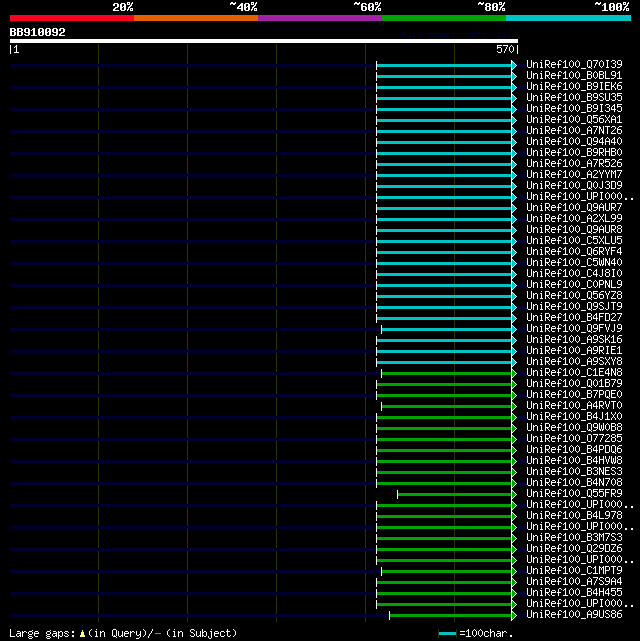Screen dimensions: 640x641
Task: Choose hit UniRef100_B4J1X0
Action: tap(574, 417)
